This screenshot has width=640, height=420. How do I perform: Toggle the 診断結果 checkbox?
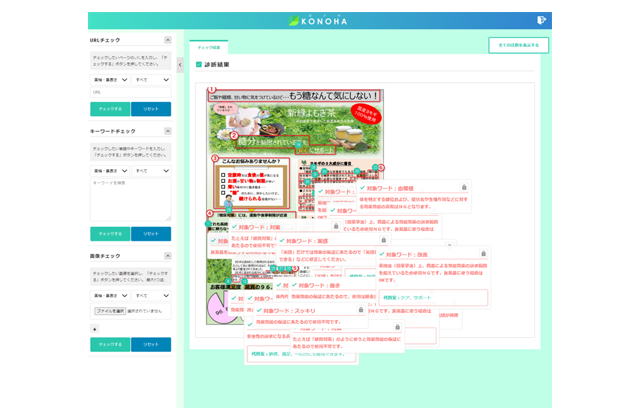coord(199,64)
